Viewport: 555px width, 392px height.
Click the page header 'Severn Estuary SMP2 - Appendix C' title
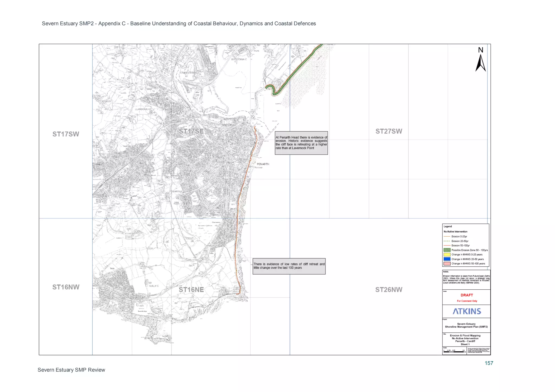point(179,24)
